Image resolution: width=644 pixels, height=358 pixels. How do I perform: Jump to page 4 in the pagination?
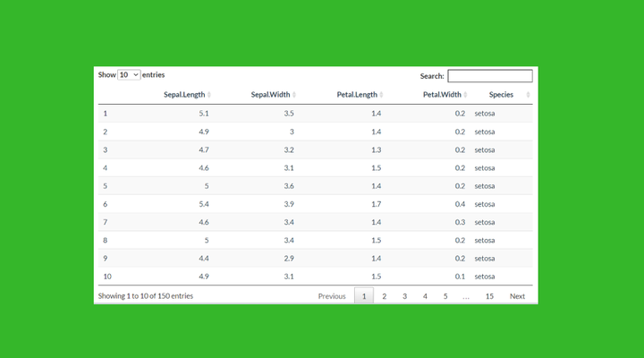click(x=425, y=296)
